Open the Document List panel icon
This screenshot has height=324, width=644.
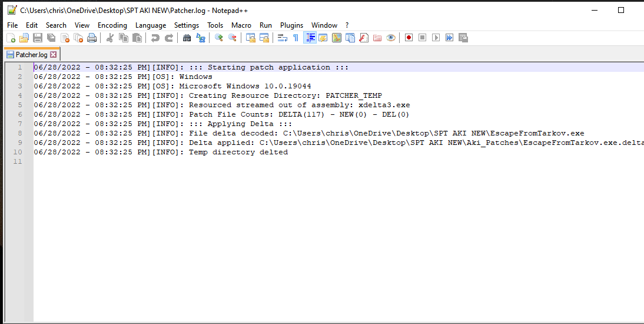pyautogui.click(x=350, y=38)
